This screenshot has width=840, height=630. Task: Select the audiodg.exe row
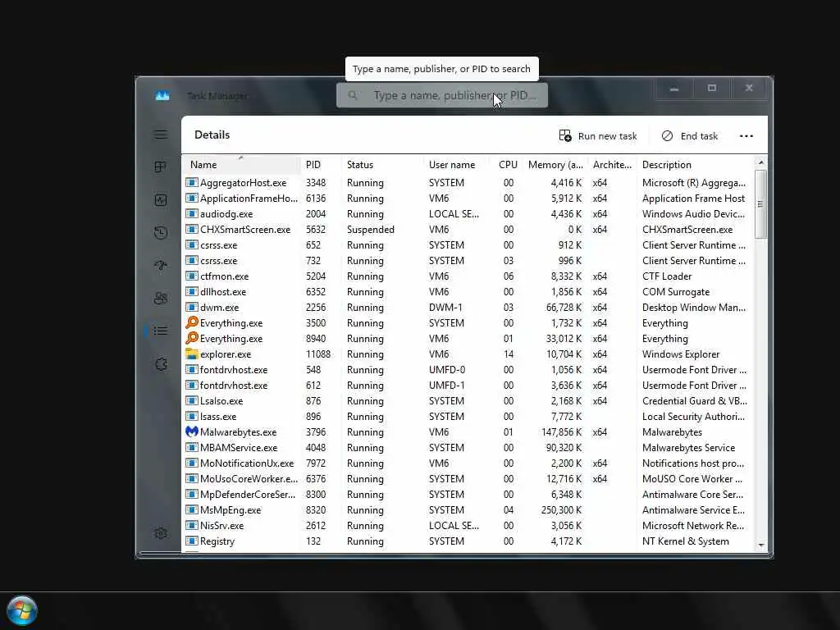point(467,214)
